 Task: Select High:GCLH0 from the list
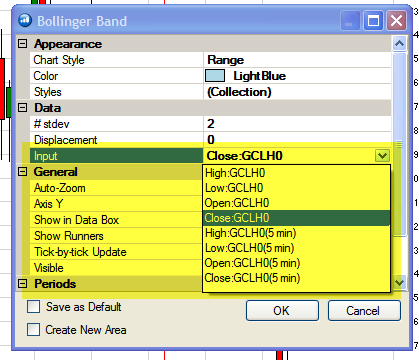click(x=296, y=173)
